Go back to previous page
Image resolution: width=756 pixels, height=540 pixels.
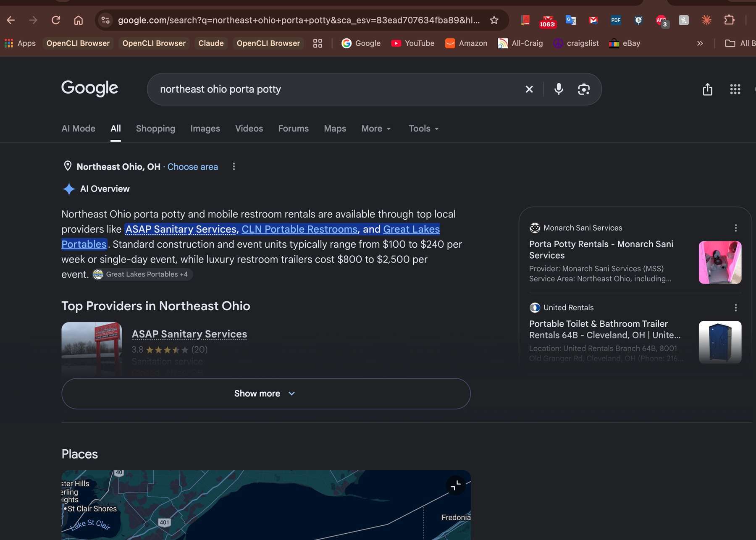[11, 20]
